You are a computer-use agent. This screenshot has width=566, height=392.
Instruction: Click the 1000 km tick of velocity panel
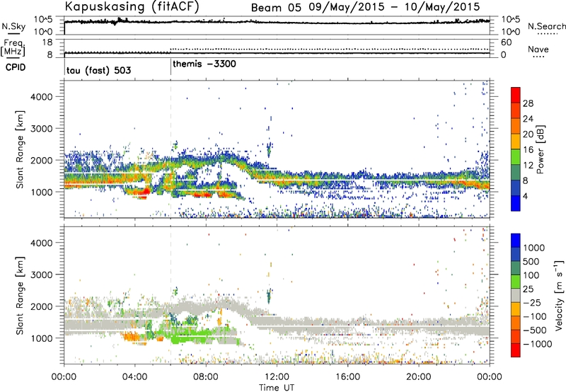(42, 338)
